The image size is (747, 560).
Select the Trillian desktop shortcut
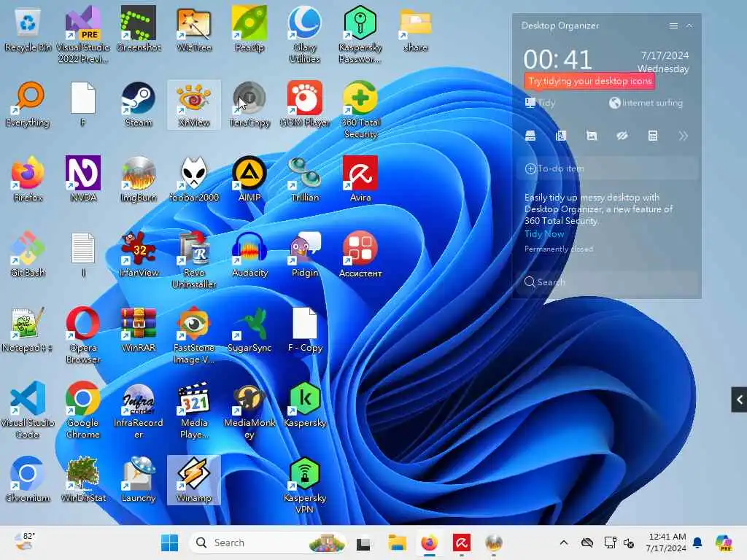point(305,179)
